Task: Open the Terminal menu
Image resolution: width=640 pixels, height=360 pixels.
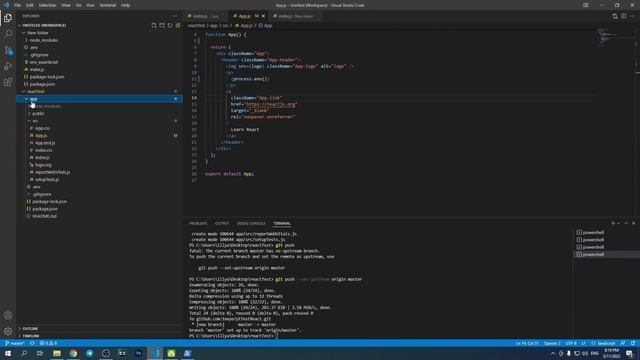Action: coord(108,5)
